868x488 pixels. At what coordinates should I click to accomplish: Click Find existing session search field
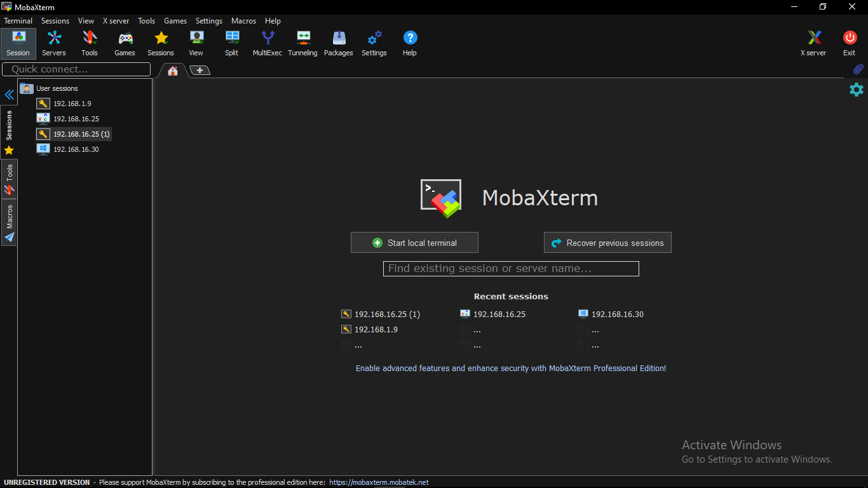(x=511, y=269)
